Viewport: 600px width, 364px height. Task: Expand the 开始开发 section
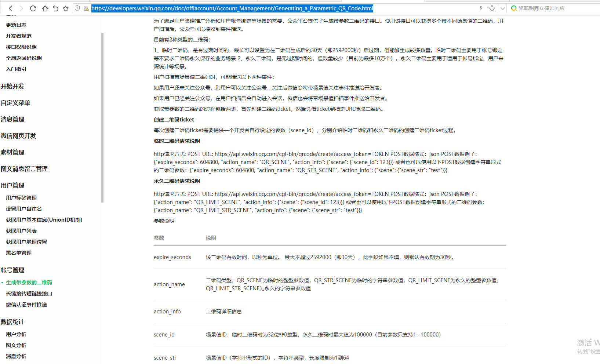tap(12, 86)
